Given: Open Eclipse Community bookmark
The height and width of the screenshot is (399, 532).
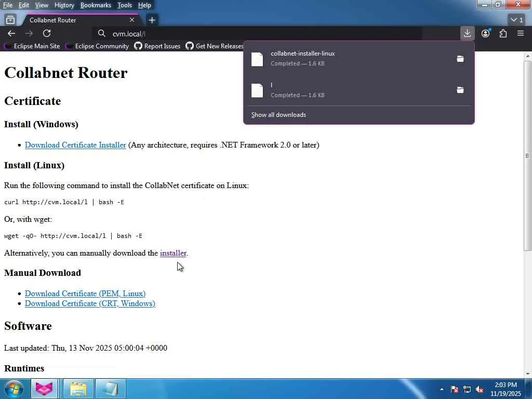Looking at the screenshot, I should pyautogui.click(x=98, y=46).
